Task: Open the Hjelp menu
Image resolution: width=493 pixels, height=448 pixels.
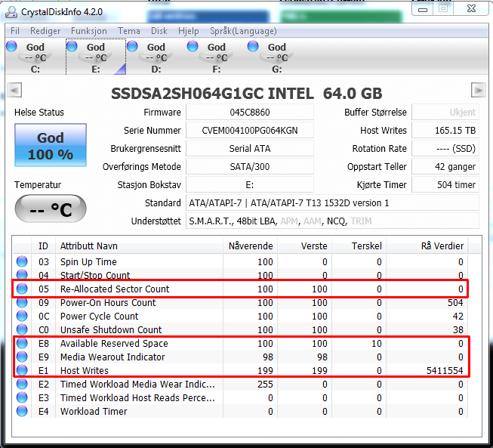Action: click(188, 31)
